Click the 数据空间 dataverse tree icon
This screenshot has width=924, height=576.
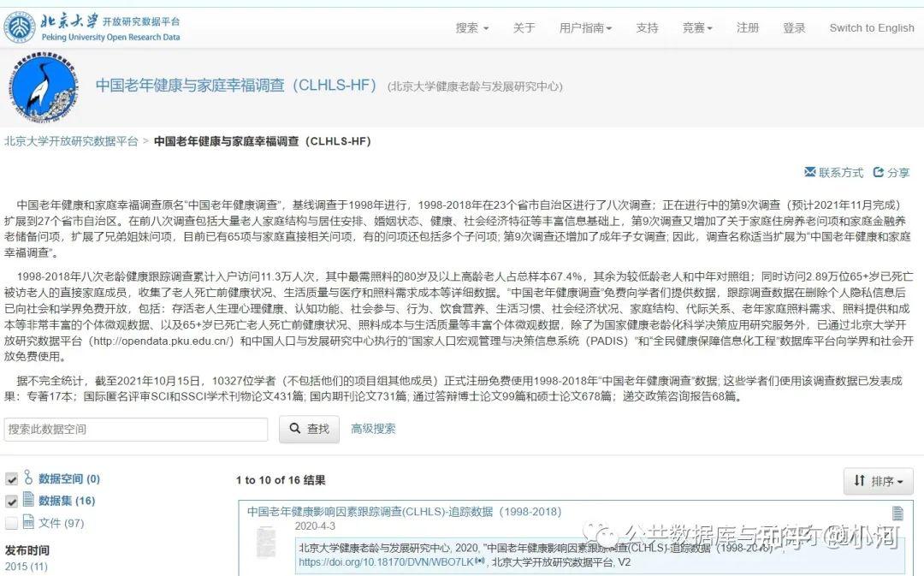point(28,478)
